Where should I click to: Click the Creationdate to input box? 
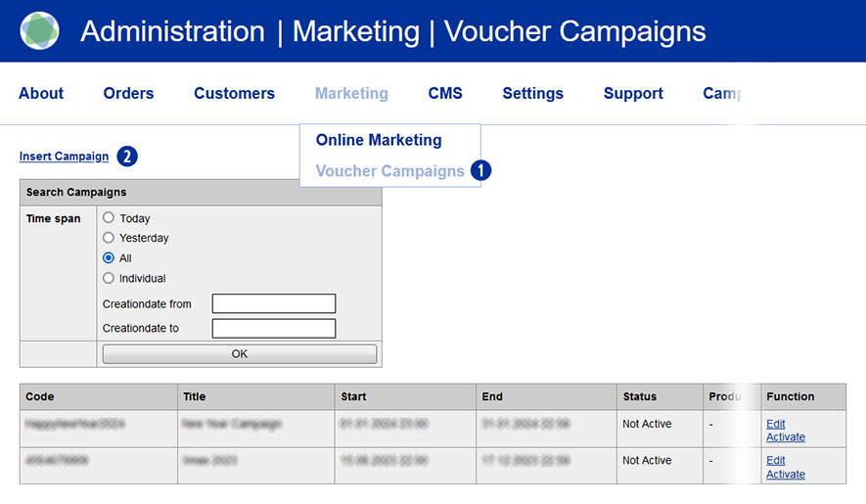(x=274, y=328)
